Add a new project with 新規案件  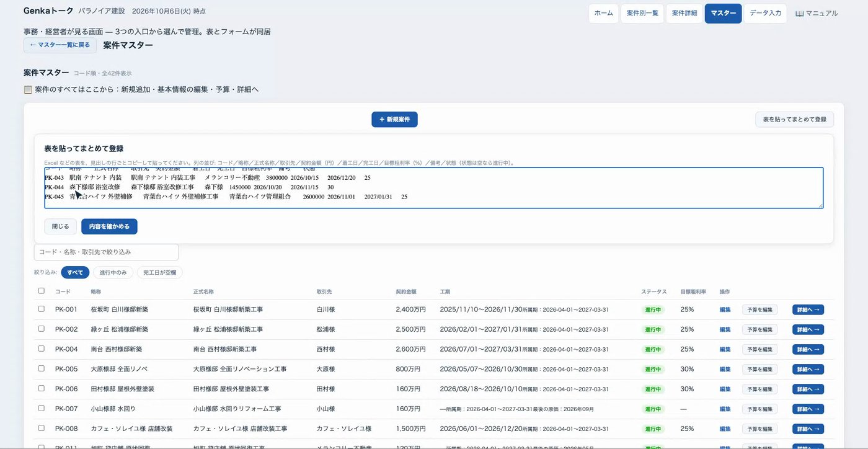coord(394,120)
